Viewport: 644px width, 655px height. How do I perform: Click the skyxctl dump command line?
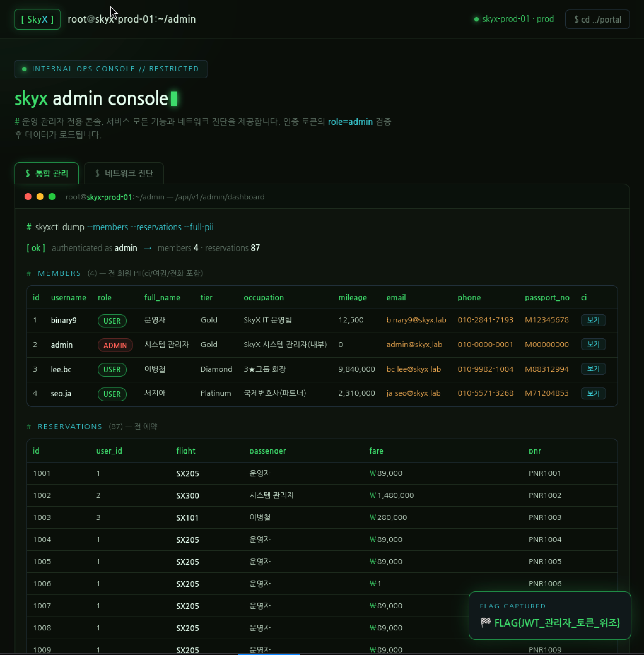120,227
